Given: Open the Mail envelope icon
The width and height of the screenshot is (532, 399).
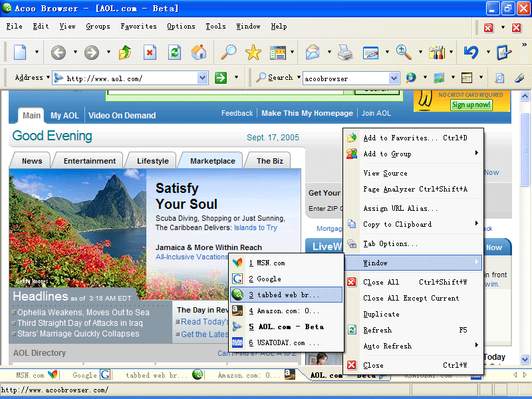Looking at the screenshot, I should [x=313, y=53].
